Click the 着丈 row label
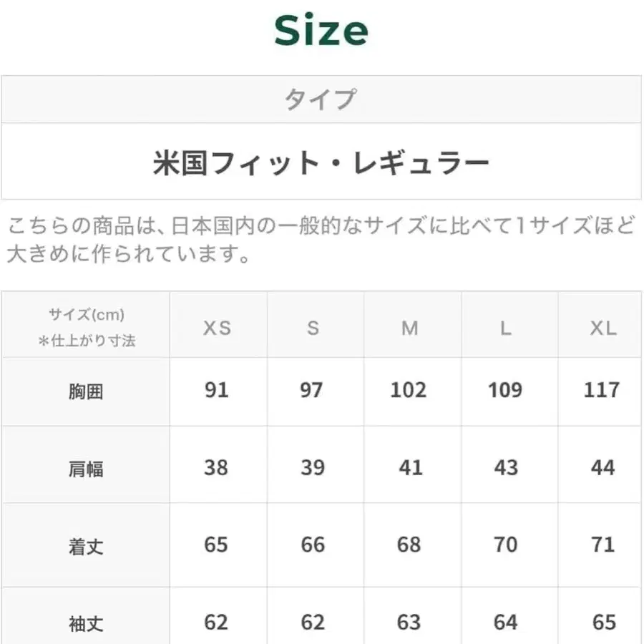This screenshot has height=644, width=644. [87, 547]
